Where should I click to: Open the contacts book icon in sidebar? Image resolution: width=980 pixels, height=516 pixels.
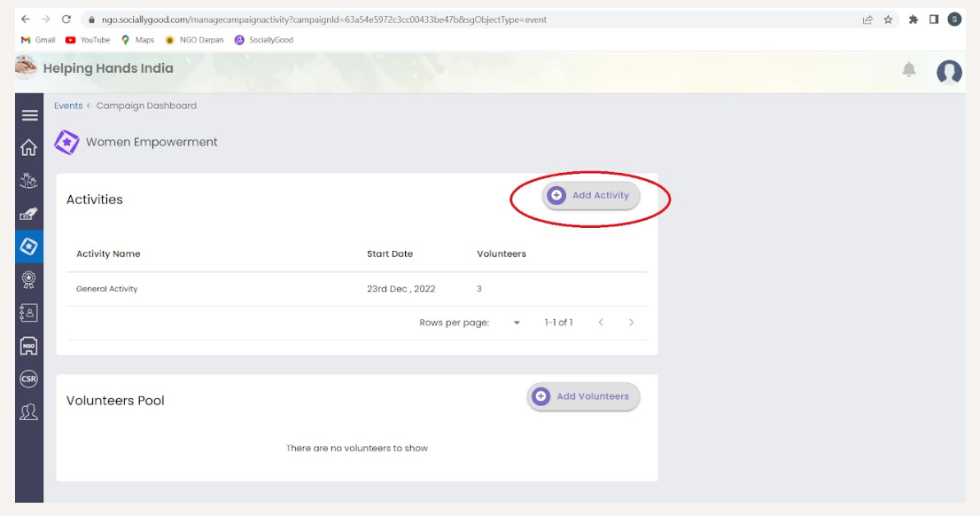tap(28, 313)
